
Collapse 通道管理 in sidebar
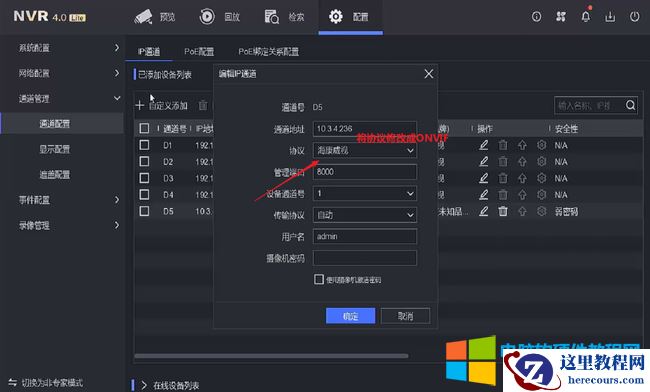(62, 99)
